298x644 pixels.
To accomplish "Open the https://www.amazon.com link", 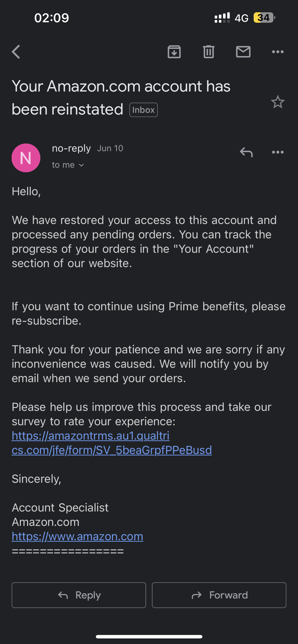I will point(77,536).
